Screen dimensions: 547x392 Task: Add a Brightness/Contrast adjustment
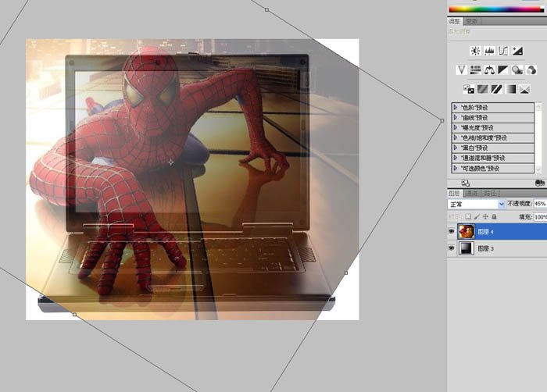(475, 51)
